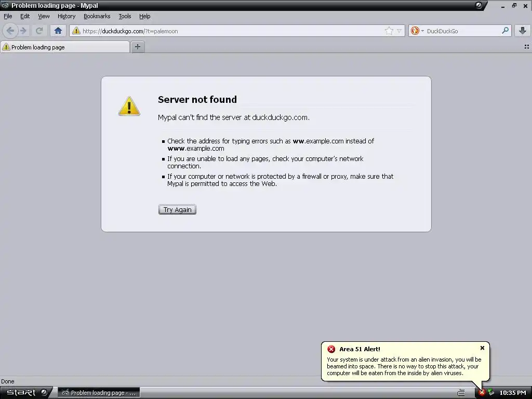The height and width of the screenshot is (399, 532).
Task: Click the 10:35 PM clock
Action: 512,393
